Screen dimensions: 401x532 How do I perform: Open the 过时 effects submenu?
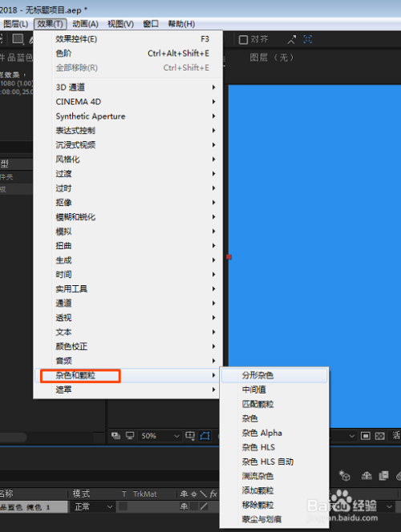tap(128, 188)
